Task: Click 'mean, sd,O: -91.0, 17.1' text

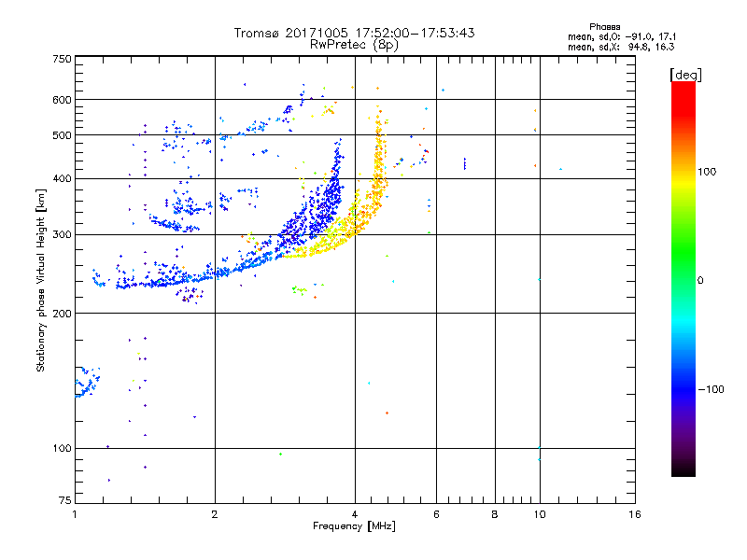Action: click(x=622, y=36)
